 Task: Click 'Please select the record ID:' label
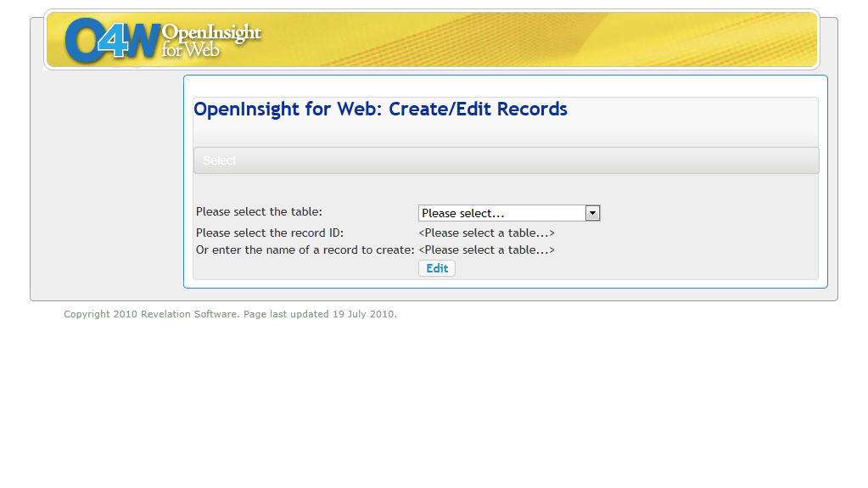point(270,233)
